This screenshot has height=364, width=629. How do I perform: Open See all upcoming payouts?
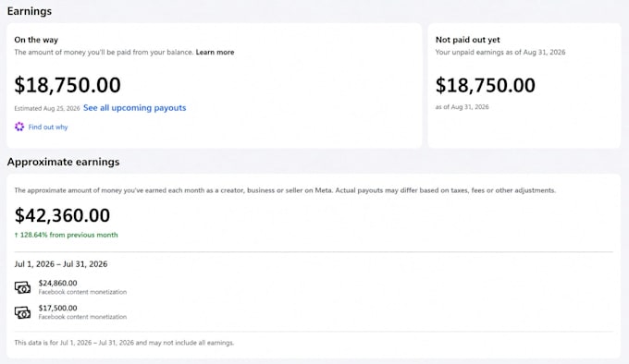tap(134, 108)
